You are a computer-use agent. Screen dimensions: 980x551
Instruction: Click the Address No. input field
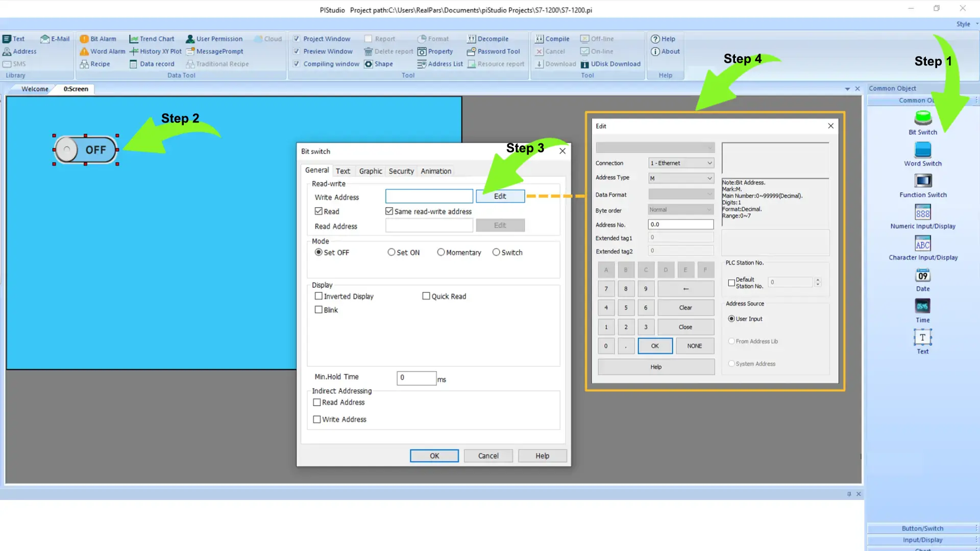pyautogui.click(x=680, y=224)
